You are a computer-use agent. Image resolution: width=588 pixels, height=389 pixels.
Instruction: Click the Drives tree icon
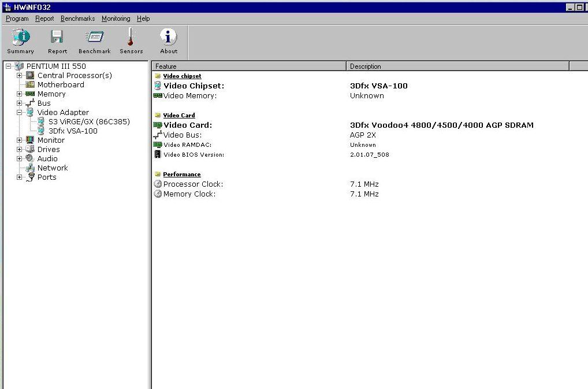click(30, 149)
